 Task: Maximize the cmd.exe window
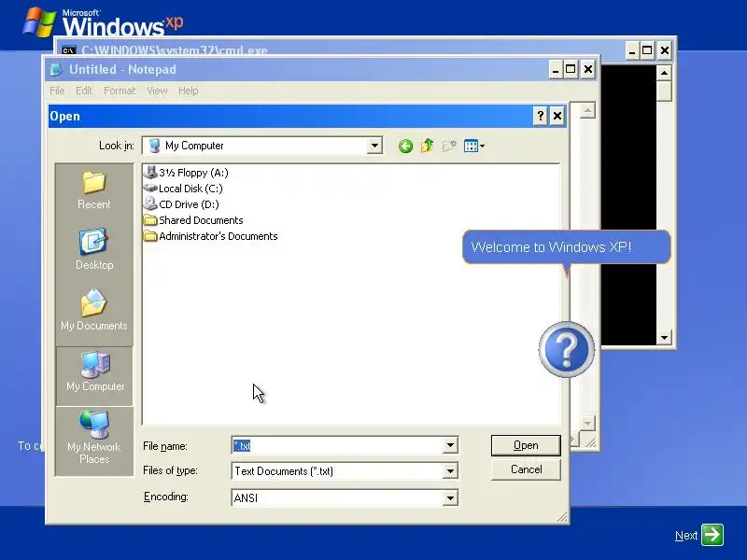tap(647, 50)
